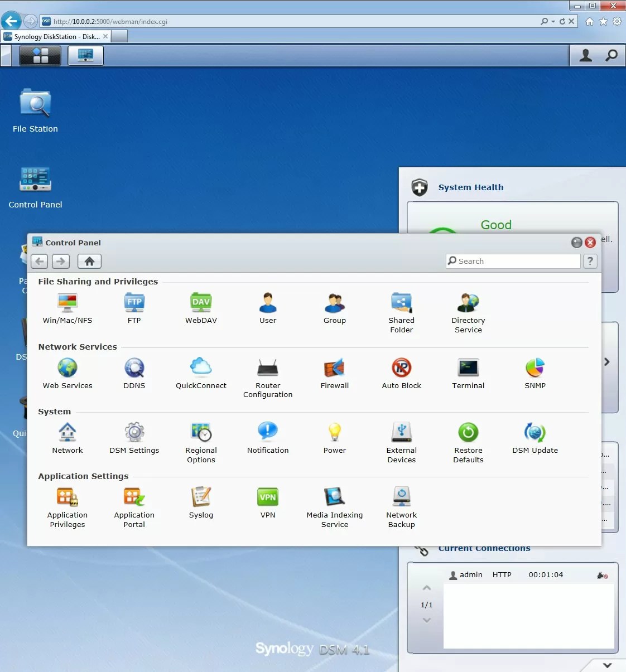Open Control Panel help button
Screen dimensions: 626x672
[x=590, y=261]
